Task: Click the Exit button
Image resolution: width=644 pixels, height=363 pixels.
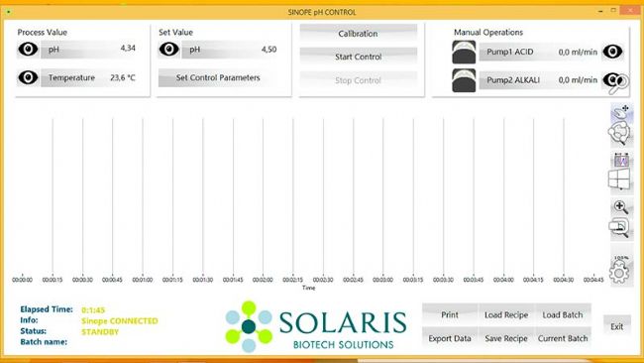Action: 617,326
